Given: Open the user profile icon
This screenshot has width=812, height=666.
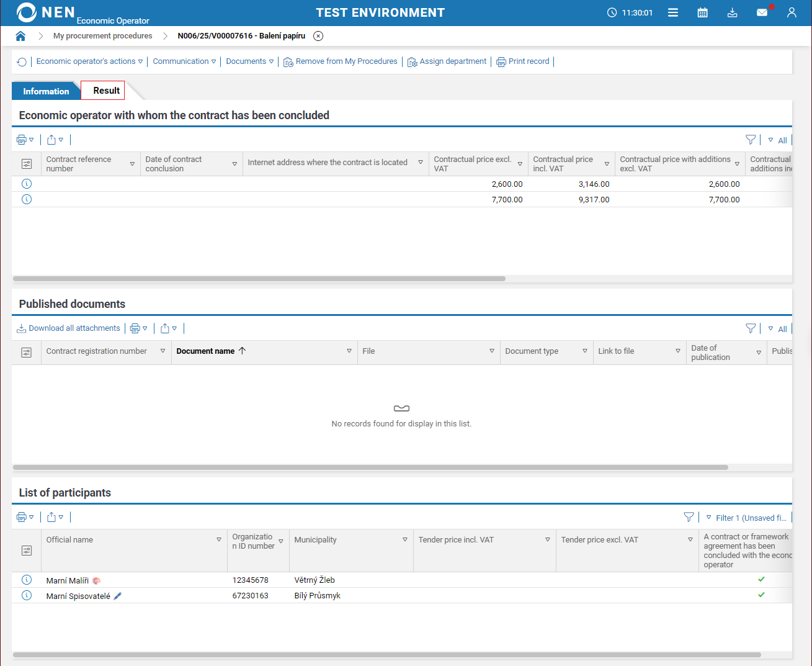Looking at the screenshot, I should click(792, 12).
